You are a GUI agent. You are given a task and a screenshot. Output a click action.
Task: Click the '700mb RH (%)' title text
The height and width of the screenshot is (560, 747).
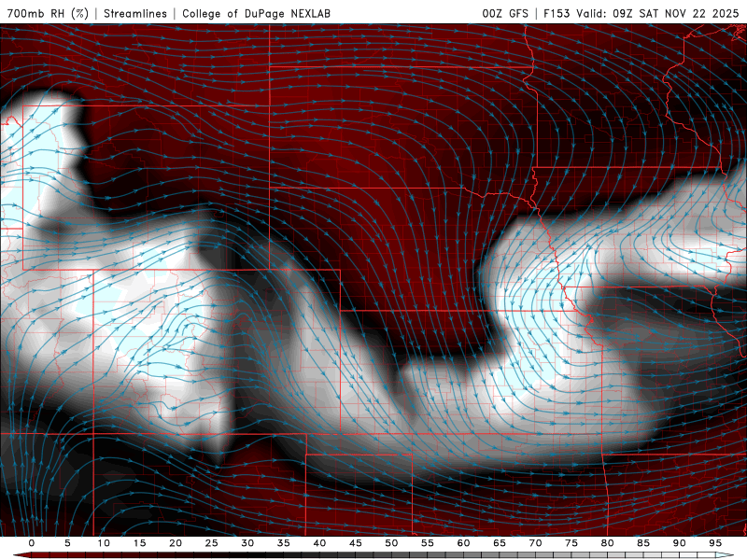[x=49, y=13]
